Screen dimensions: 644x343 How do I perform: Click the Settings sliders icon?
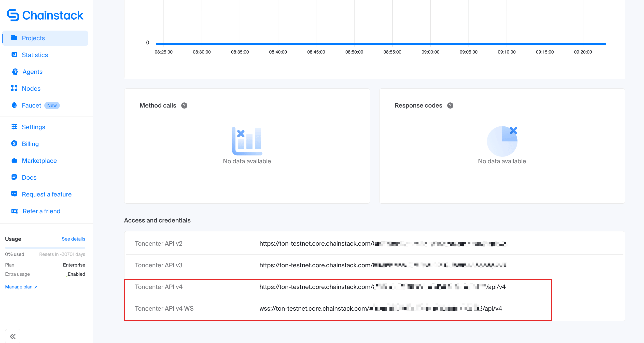(x=14, y=127)
